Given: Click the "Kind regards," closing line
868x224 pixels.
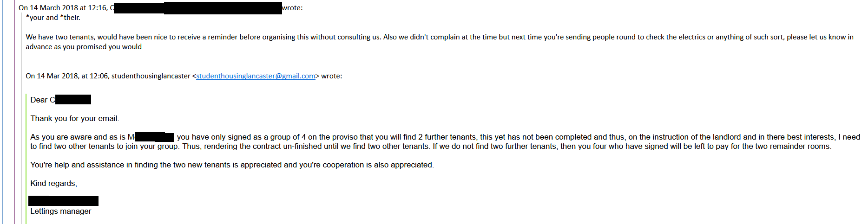Looking at the screenshot, I should pyautogui.click(x=54, y=183).
